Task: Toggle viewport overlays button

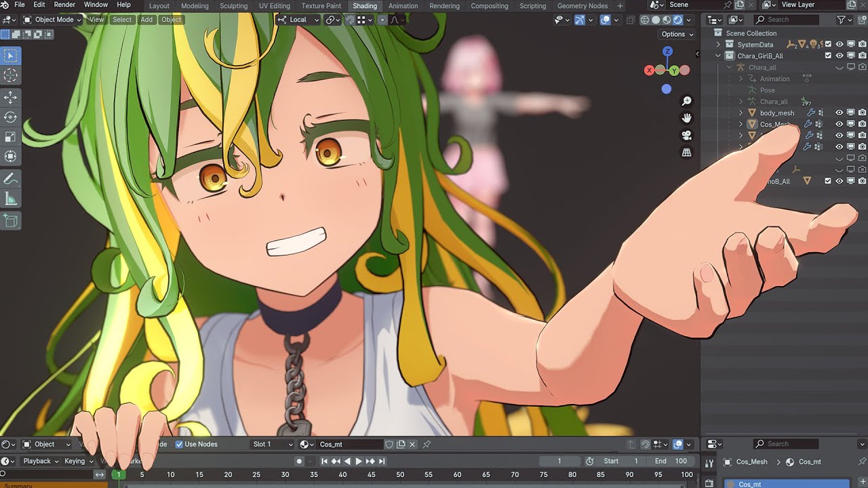Action: pos(606,20)
